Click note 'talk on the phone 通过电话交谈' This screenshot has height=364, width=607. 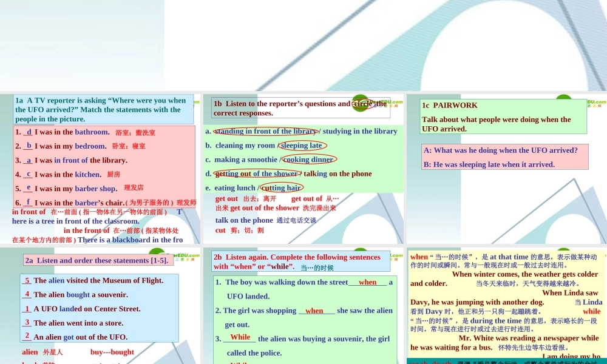(x=266, y=220)
